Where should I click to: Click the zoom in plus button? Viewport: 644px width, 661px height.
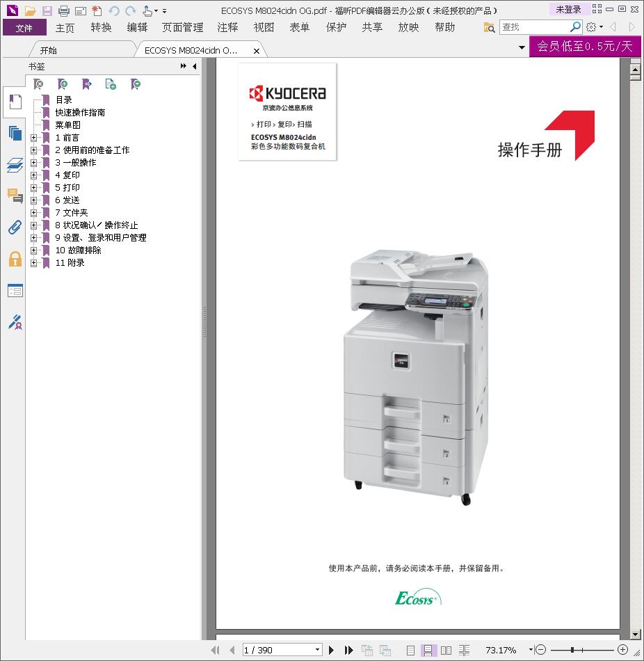pos(623,650)
